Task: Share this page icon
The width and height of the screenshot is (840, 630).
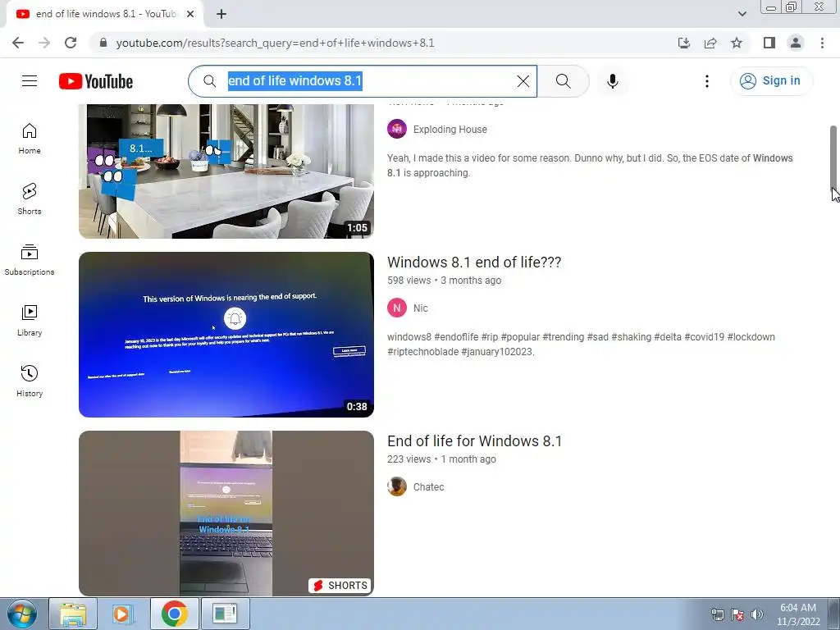Action: (710, 43)
